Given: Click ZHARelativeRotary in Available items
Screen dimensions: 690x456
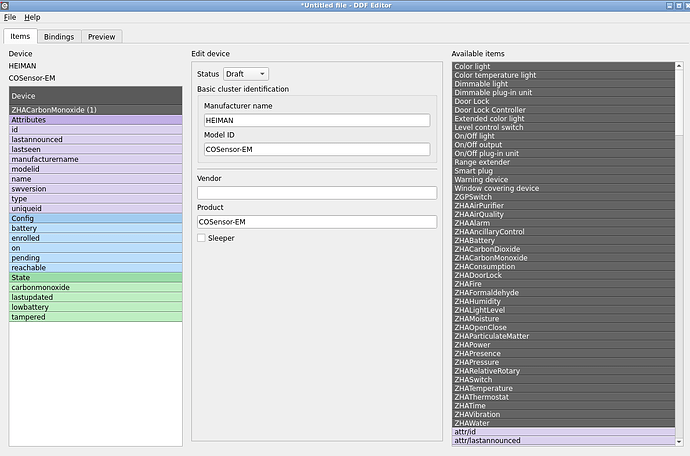Looking at the screenshot, I should 563,371.
